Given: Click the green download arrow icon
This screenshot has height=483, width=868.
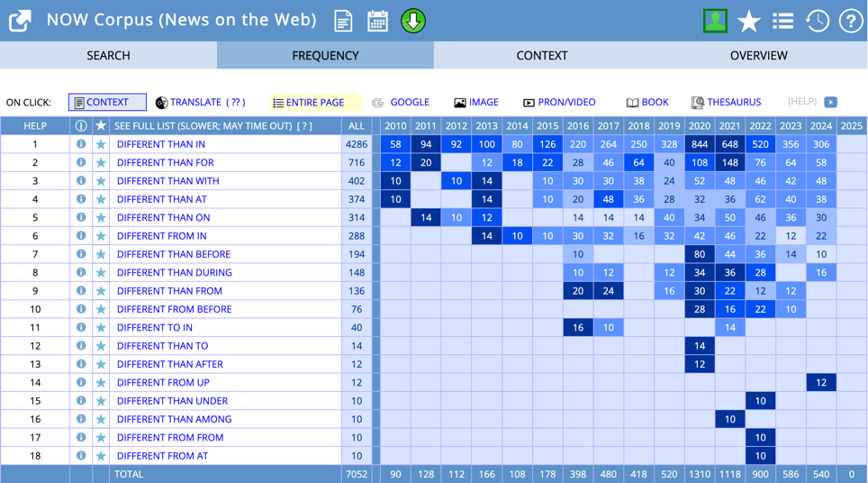Looking at the screenshot, I should pyautogui.click(x=413, y=21).
